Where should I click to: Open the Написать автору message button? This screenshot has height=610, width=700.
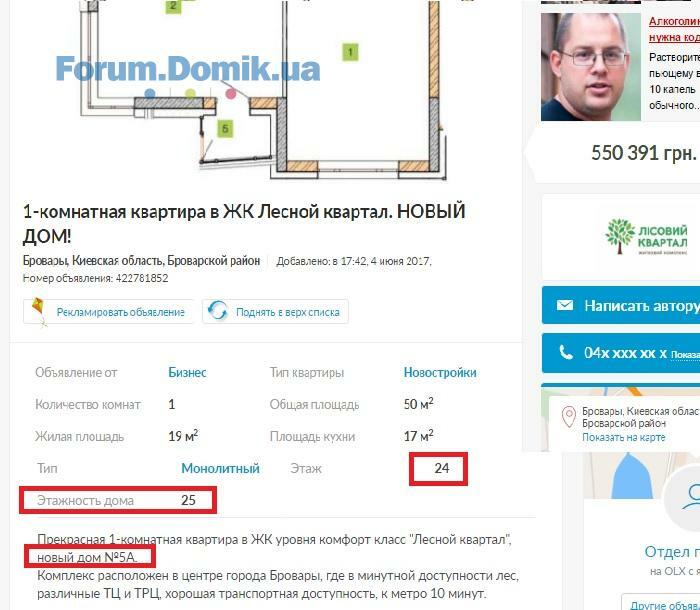[621, 305]
